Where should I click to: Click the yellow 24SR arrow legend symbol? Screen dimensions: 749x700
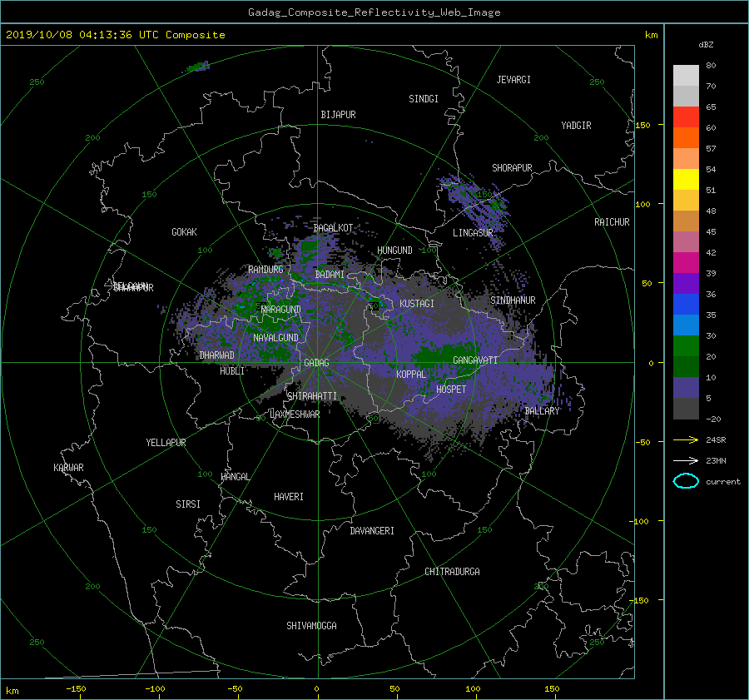pyautogui.click(x=686, y=439)
